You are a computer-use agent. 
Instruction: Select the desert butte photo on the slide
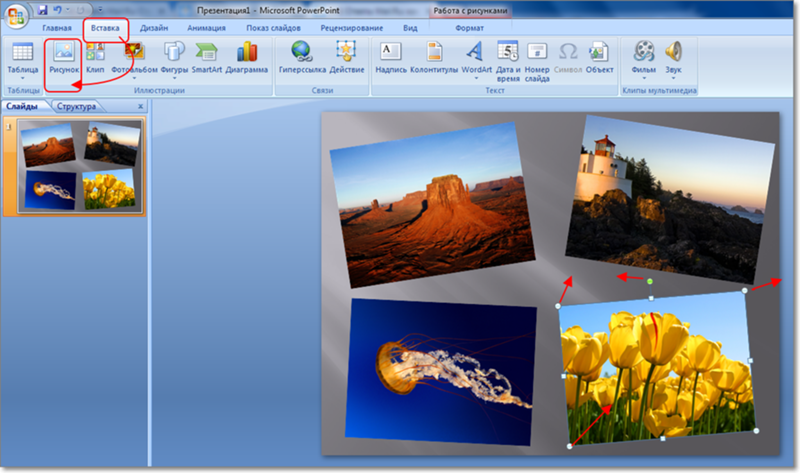tap(432, 204)
